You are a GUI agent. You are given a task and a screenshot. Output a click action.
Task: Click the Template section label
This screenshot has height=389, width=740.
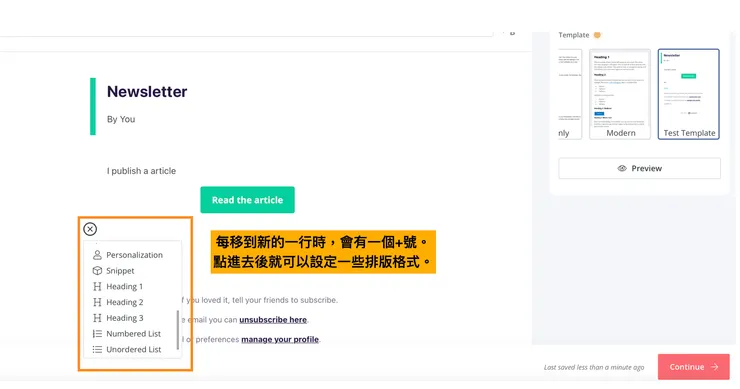[x=573, y=35]
